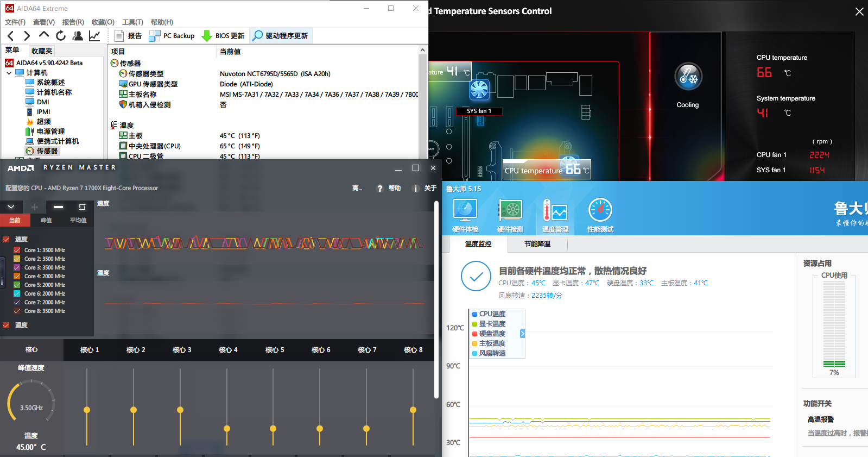868x457 pixels.
Task: Click the 核心 1 speed slider handle
Action: [x=87, y=410]
